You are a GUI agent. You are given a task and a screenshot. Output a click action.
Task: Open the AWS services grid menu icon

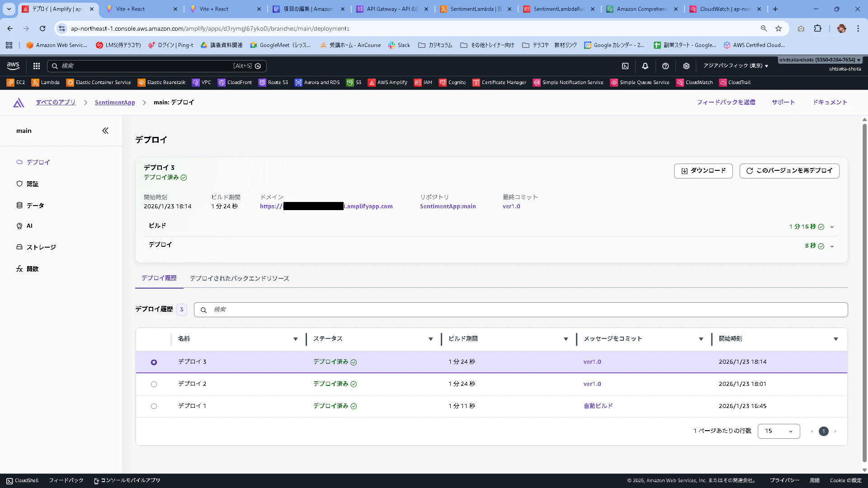[37, 66]
